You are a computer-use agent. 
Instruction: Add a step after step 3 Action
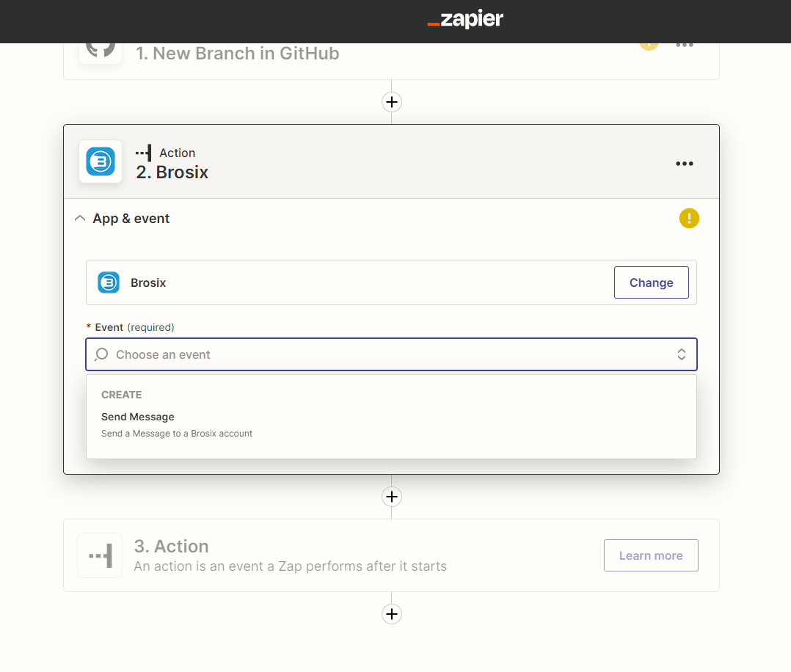click(392, 614)
